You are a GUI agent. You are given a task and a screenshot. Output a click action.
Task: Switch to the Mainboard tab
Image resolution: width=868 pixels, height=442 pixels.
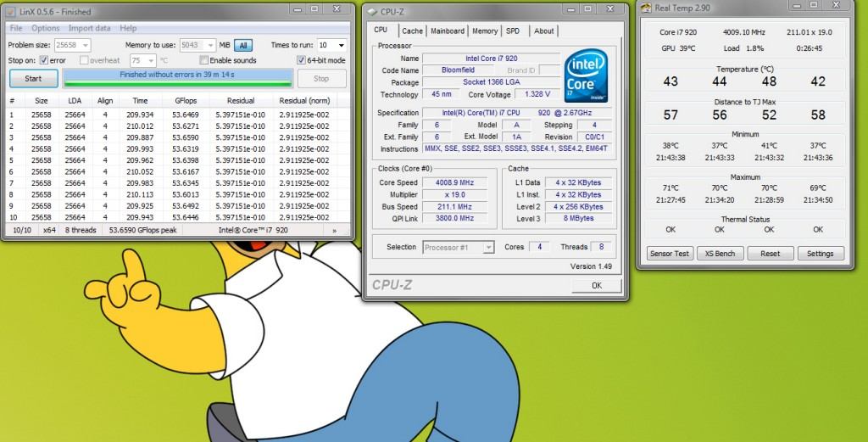[449, 31]
